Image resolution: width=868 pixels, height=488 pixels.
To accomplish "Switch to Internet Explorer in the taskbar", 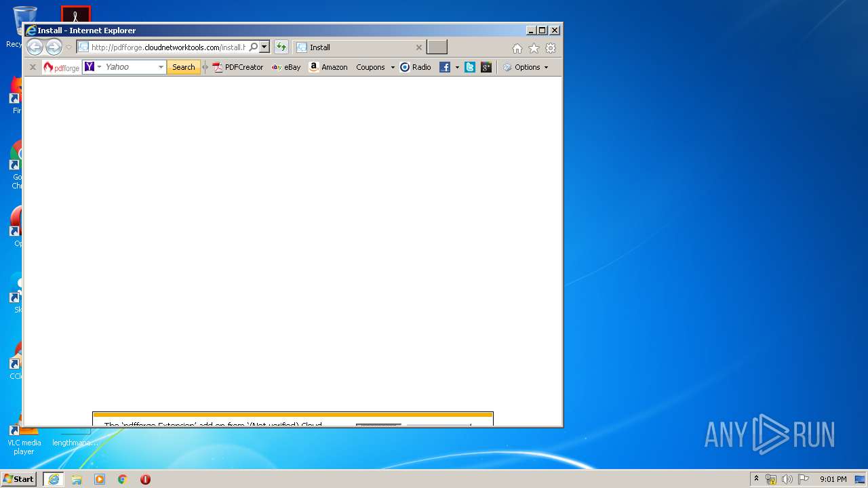I will pyautogui.click(x=54, y=479).
